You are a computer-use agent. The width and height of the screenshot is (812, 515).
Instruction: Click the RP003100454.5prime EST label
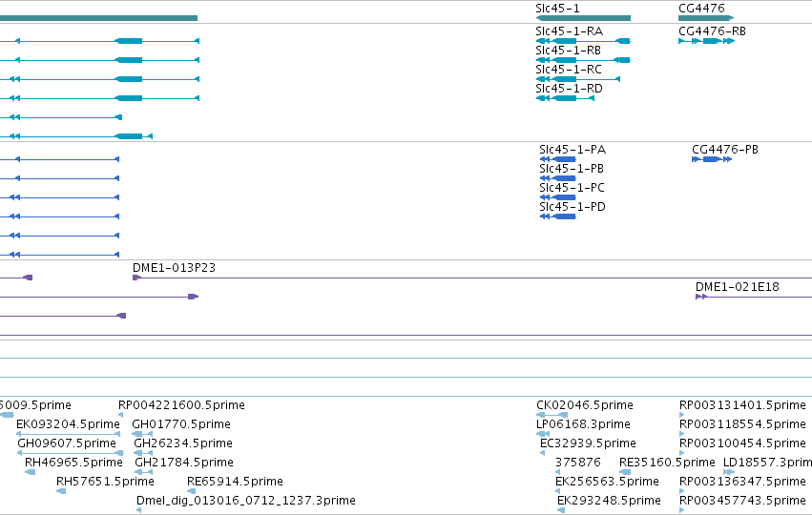point(742,443)
